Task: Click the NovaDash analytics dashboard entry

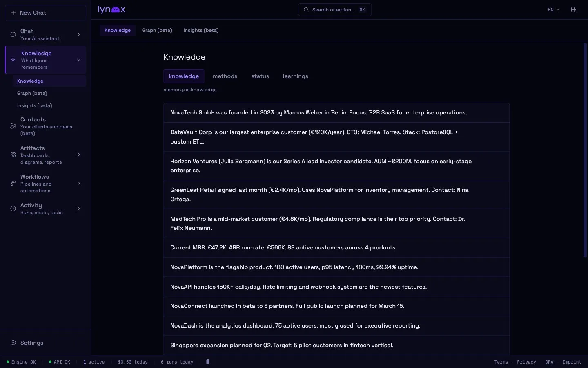Action: pos(336,325)
